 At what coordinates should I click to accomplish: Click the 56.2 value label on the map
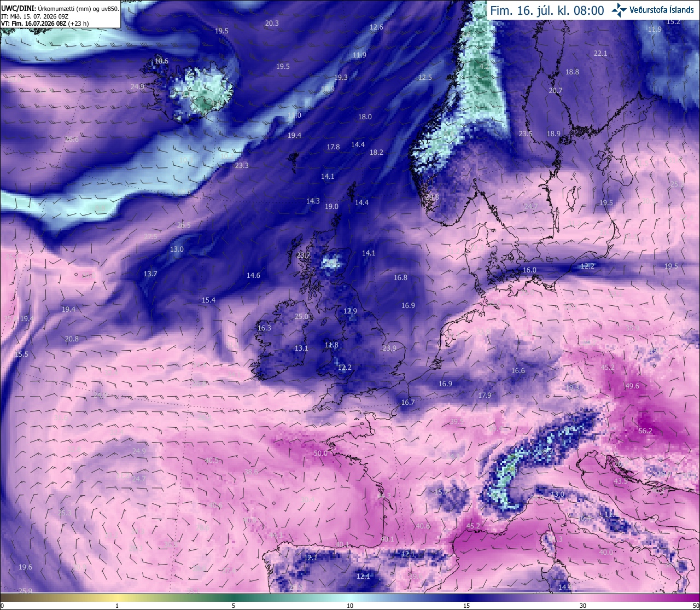645,431
